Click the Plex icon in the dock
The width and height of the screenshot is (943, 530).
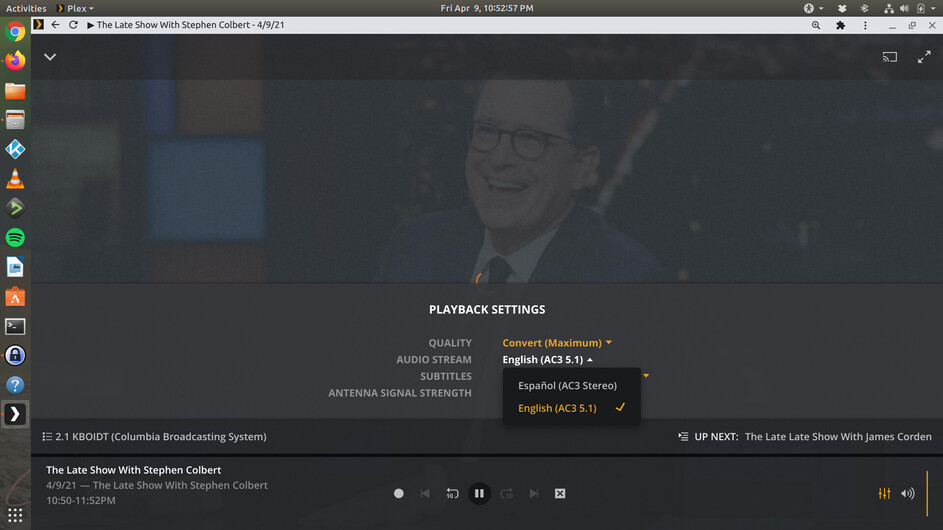click(15, 414)
